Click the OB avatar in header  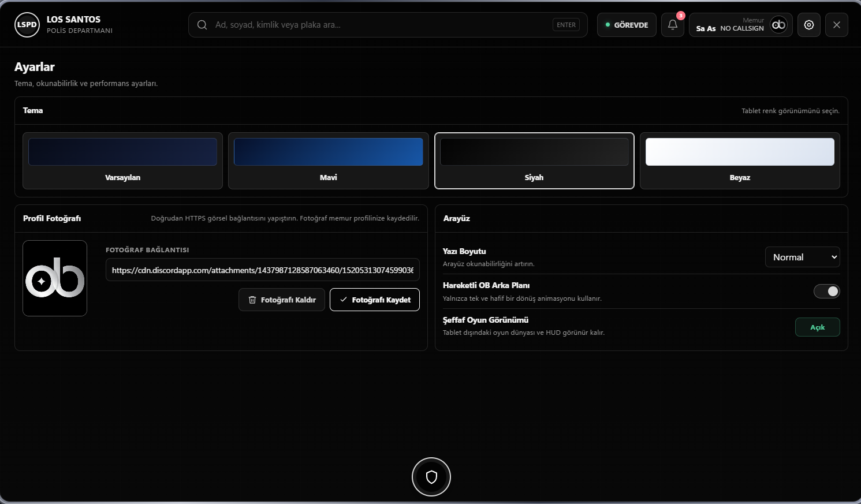(x=779, y=25)
